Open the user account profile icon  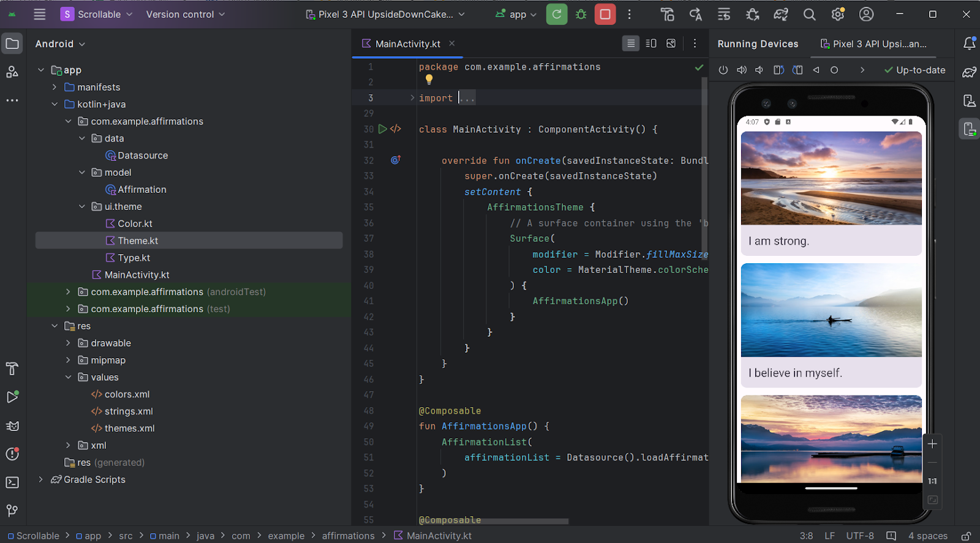(866, 14)
